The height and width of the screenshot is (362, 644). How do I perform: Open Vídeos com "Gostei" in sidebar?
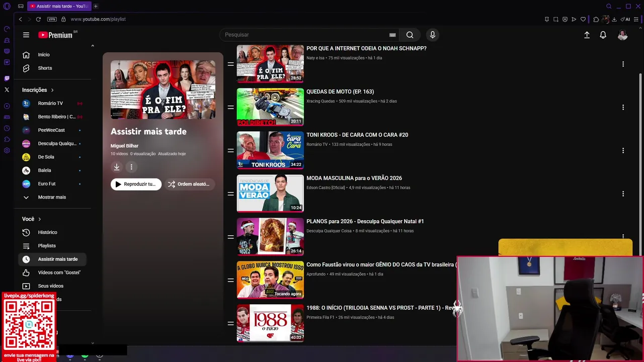click(52, 273)
